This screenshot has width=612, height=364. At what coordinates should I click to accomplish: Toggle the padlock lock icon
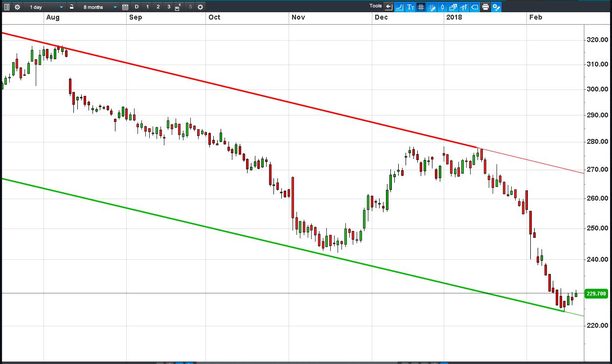click(x=72, y=7)
